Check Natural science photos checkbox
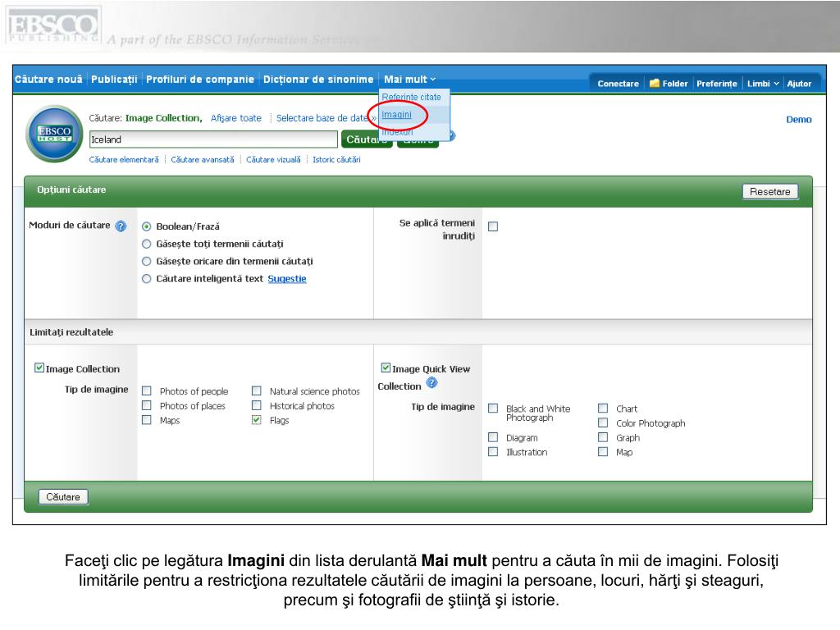Viewport: 840px width, 630px height. (x=257, y=390)
